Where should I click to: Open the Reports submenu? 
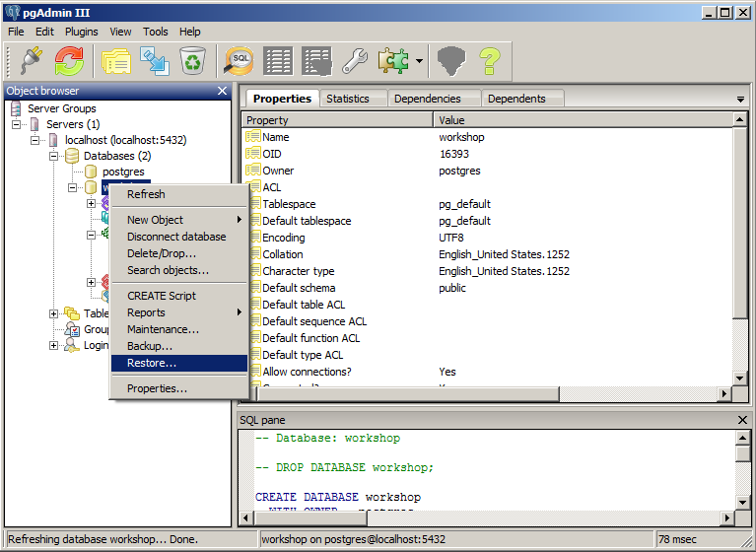point(178,312)
